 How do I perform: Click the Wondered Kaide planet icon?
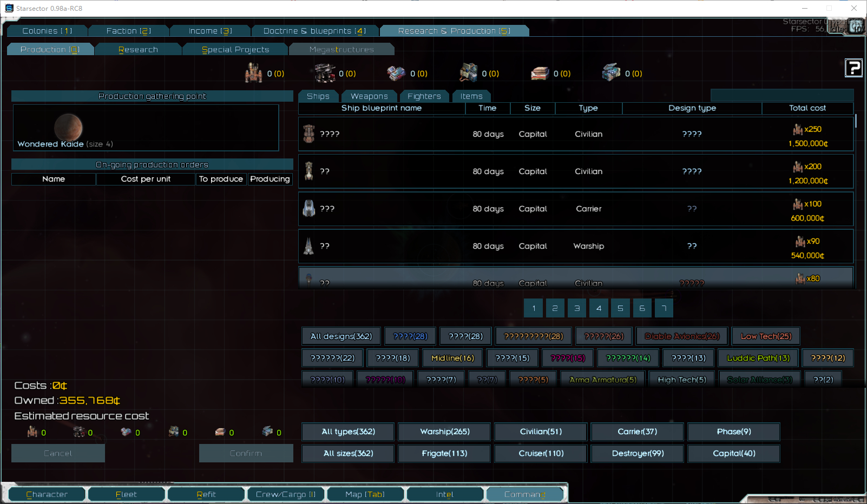(68, 127)
